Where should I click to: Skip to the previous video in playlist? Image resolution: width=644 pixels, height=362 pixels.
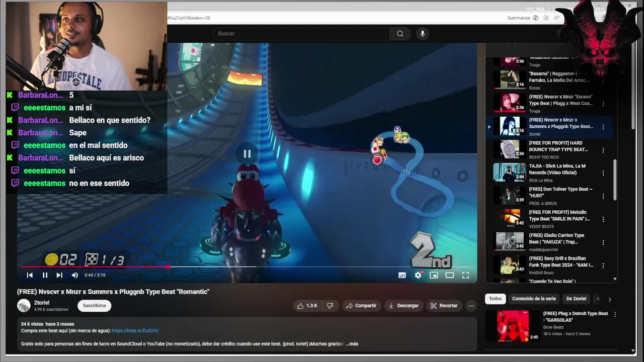pyautogui.click(x=30, y=275)
